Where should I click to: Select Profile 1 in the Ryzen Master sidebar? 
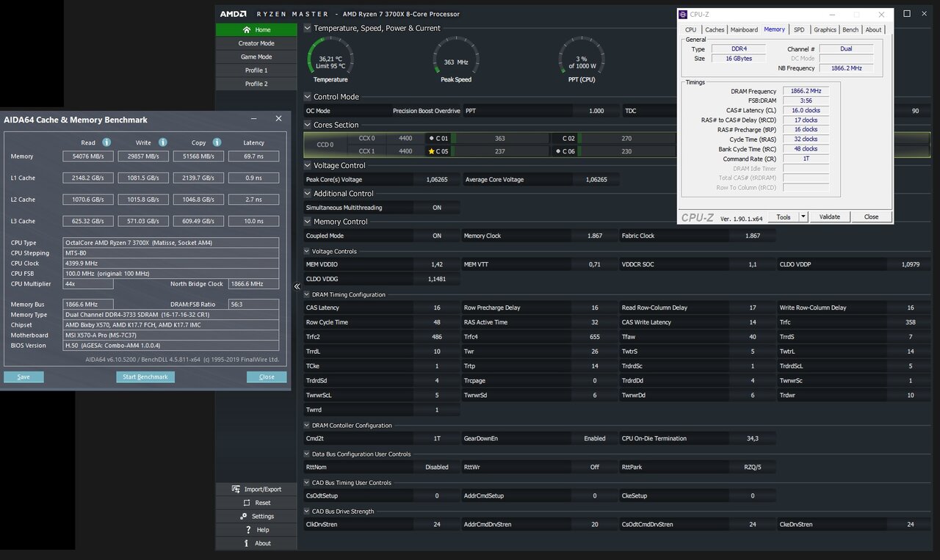click(256, 70)
